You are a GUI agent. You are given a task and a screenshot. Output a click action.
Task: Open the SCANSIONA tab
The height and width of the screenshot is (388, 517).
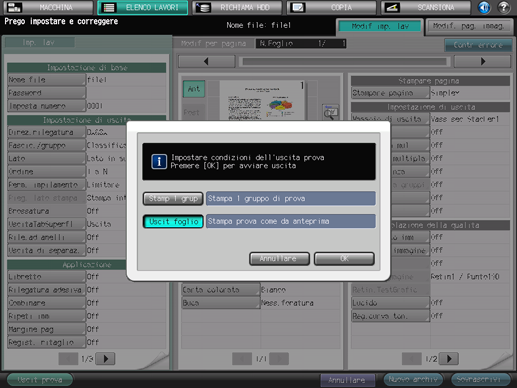[426, 7]
